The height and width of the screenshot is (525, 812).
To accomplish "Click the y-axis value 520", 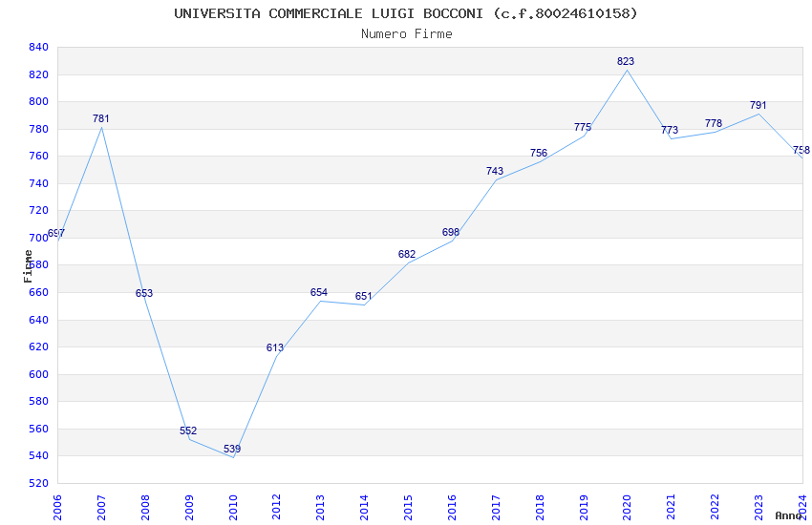I will click(39, 483).
